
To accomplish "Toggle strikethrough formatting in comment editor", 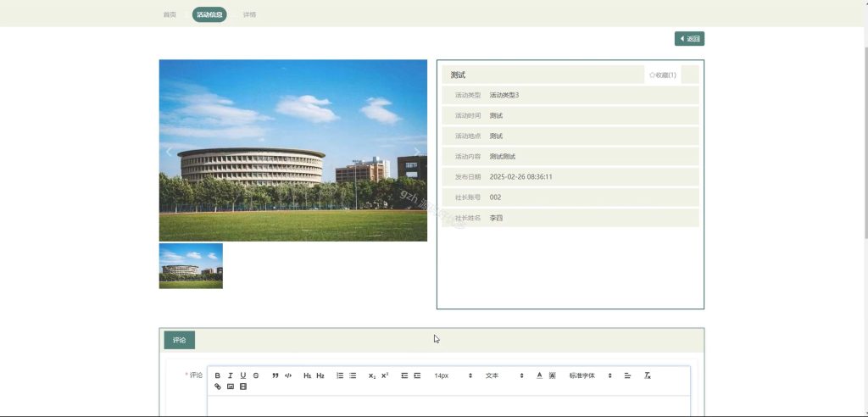I will pyautogui.click(x=256, y=375).
